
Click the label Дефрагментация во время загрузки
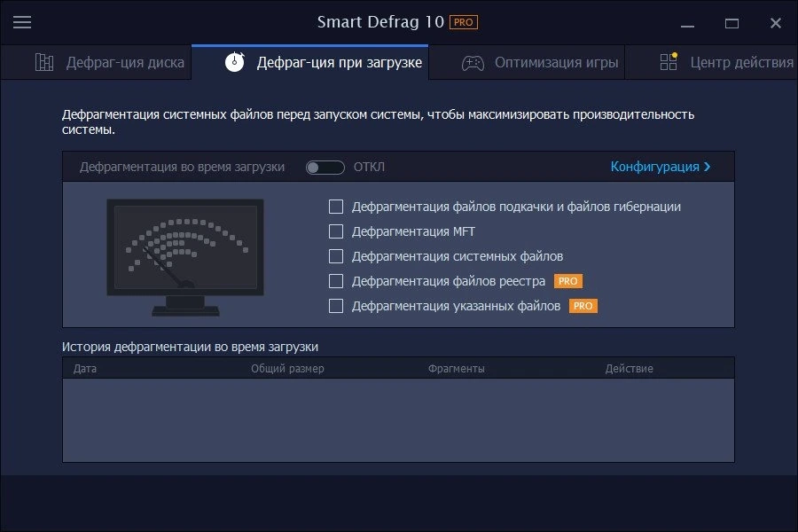coord(182,167)
